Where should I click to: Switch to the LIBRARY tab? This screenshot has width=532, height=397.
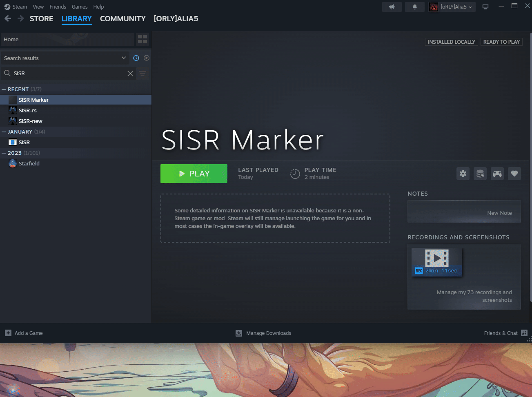click(77, 19)
